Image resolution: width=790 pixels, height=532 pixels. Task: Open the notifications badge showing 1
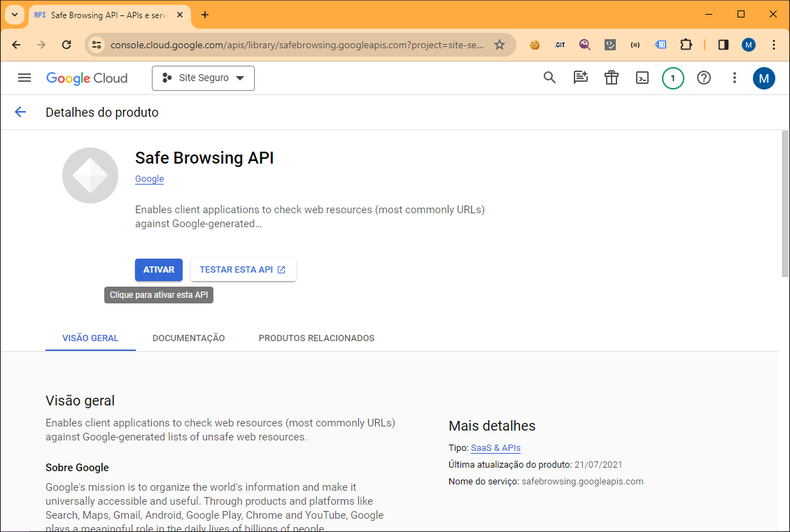(672, 78)
